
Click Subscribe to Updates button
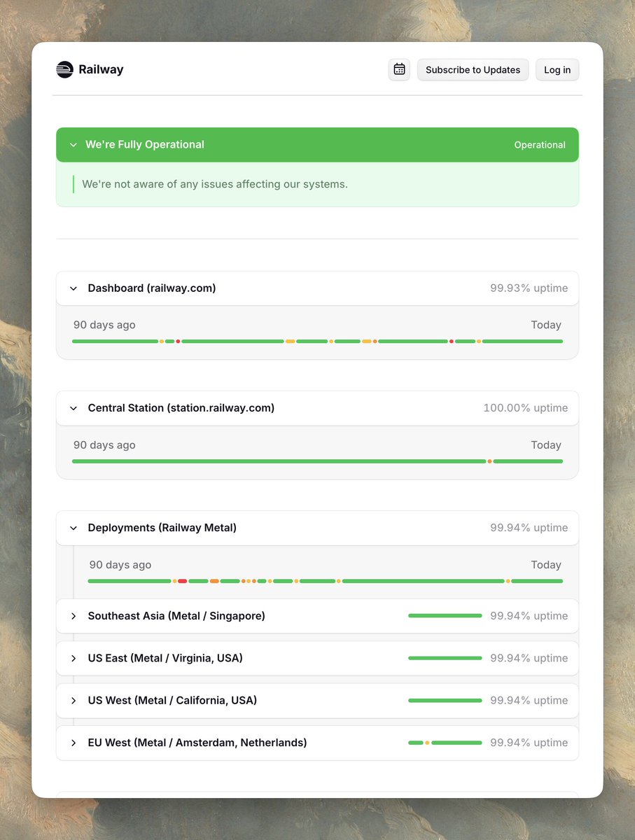pos(473,69)
